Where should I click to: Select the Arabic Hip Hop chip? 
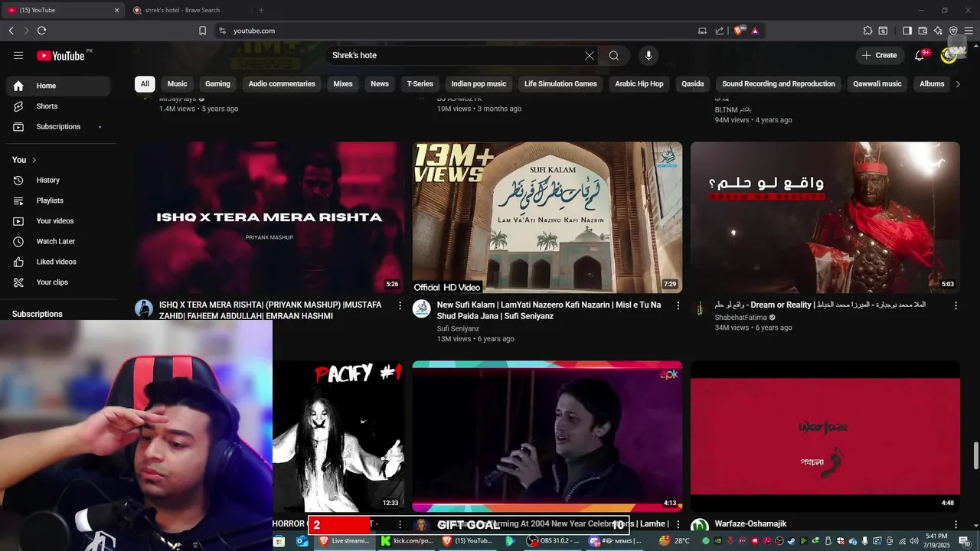click(639, 84)
